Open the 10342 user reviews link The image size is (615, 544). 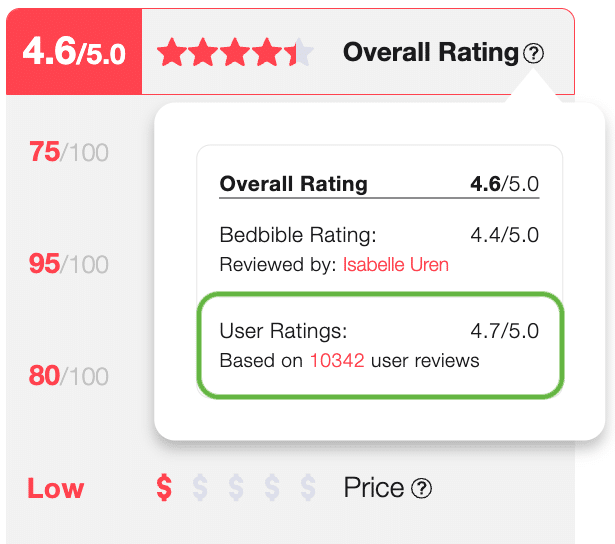[337, 360]
